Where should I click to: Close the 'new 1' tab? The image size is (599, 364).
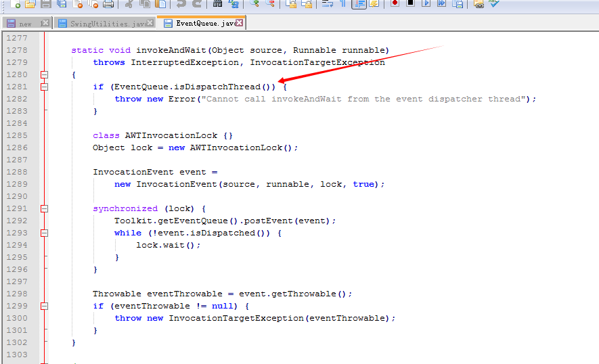[45, 23]
